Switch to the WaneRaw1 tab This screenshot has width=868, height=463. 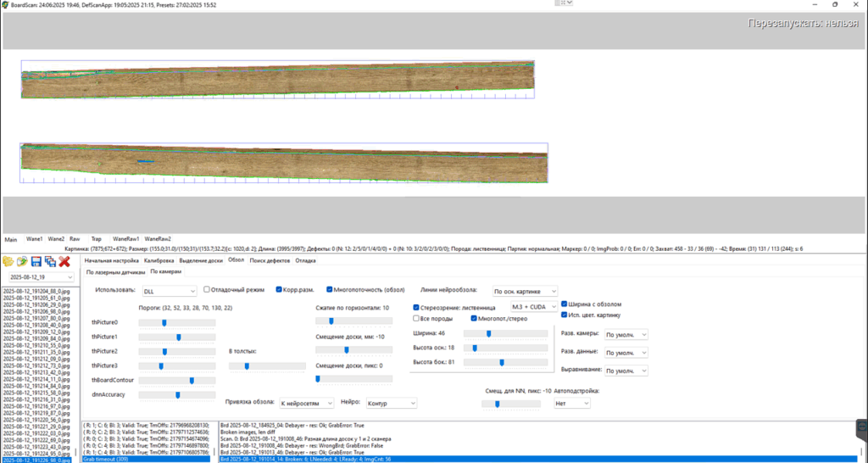[x=126, y=238]
